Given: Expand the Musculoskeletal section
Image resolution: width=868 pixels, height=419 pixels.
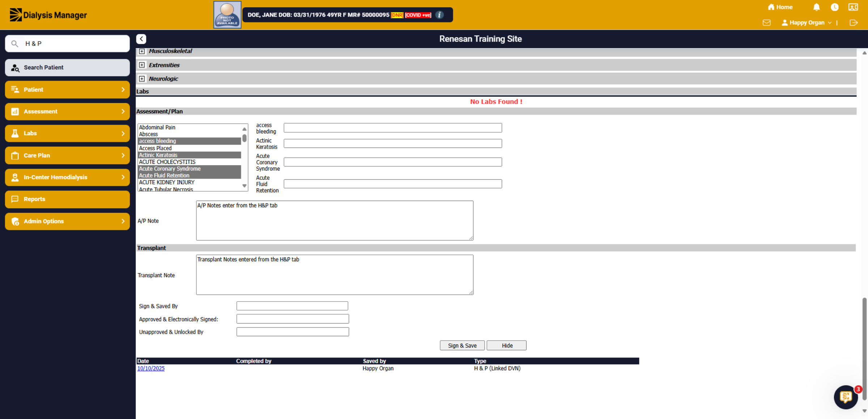Looking at the screenshot, I should point(142,51).
